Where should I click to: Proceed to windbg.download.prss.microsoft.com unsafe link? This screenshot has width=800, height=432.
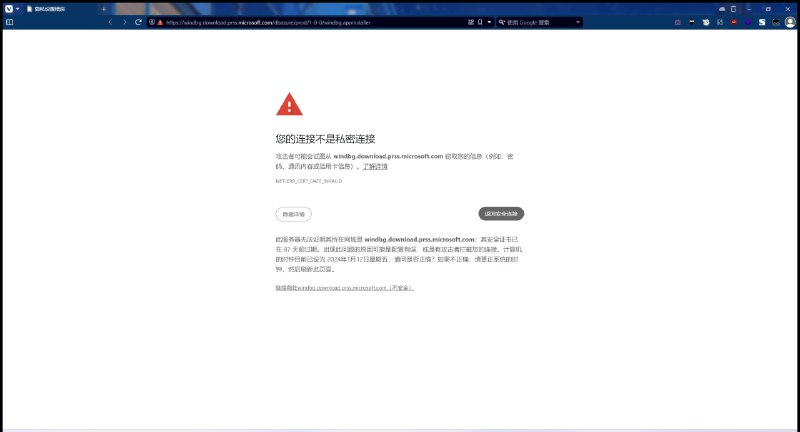[x=344, y=288]
